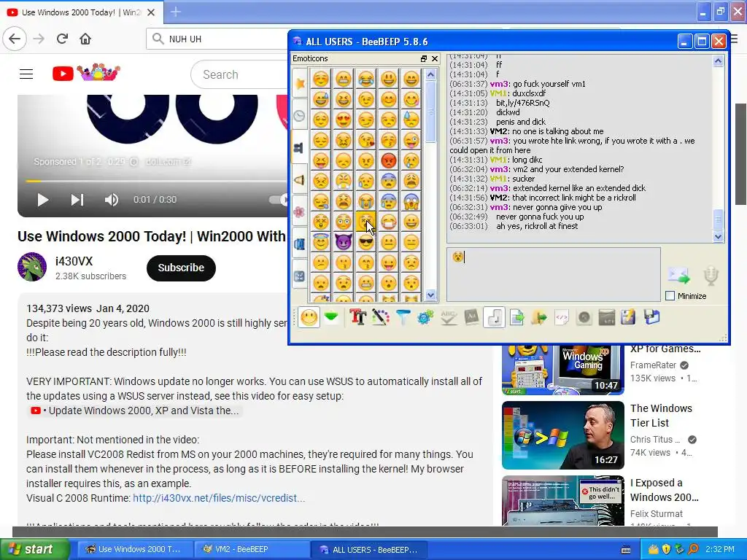Viewport: 747px width, 560px height.
Task: Select the bell objects emoticon tab
Action: pos(300,180)
